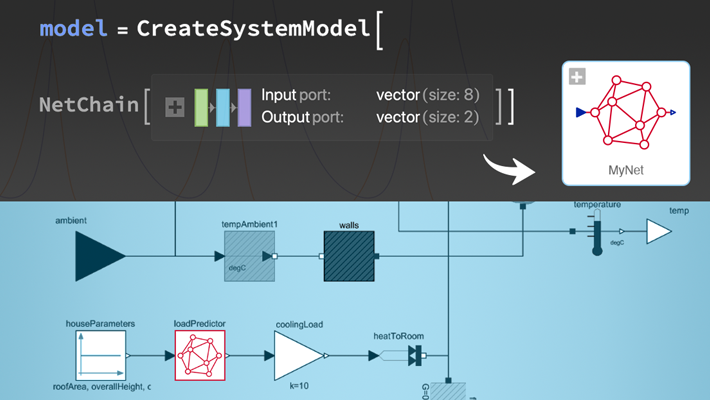Click the purple NetChain layer bar
Screen dimensions: 710x400
point(245,107)
